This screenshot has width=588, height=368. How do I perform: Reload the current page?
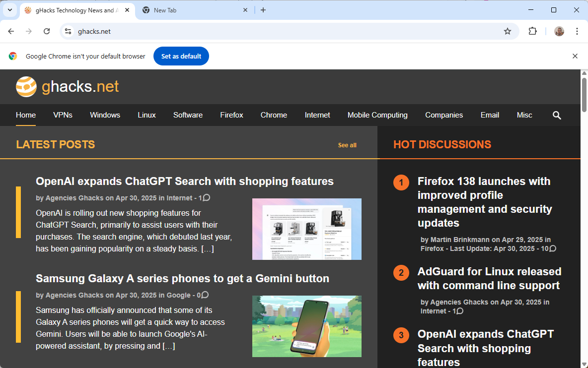47,31
